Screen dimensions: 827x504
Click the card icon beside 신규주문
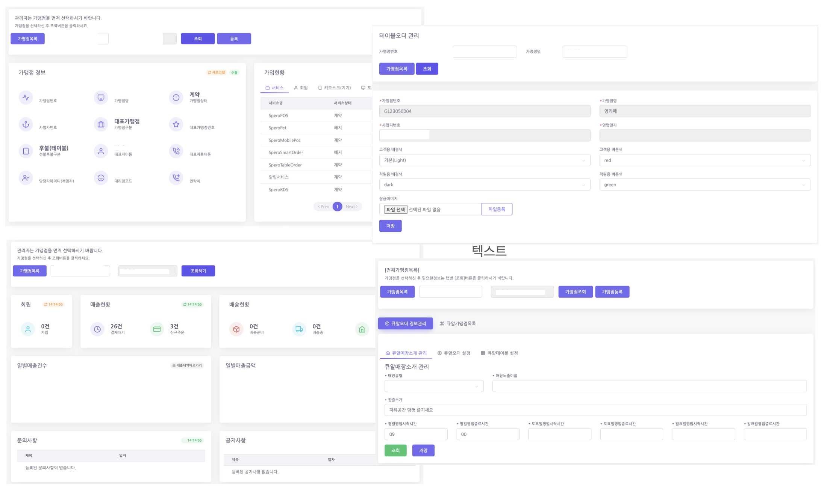coord(157,329)
